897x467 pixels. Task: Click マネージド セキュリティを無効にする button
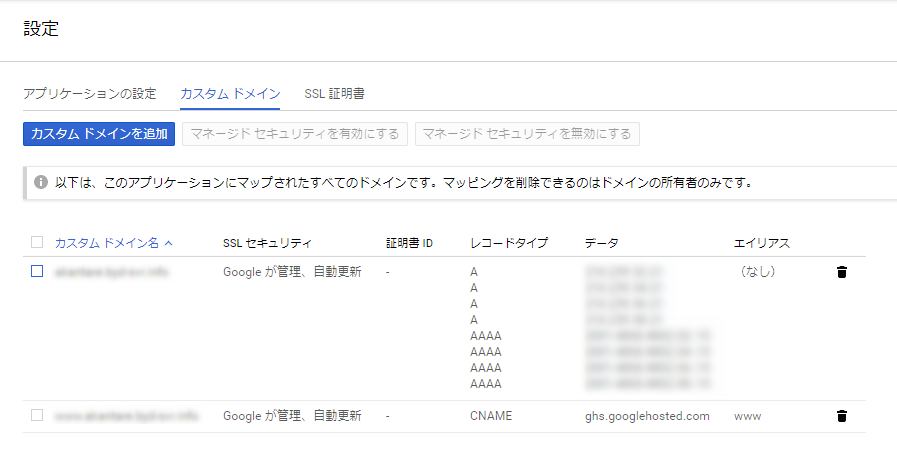(527, 134)
